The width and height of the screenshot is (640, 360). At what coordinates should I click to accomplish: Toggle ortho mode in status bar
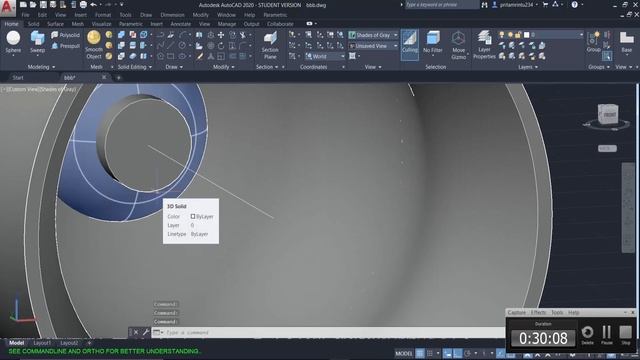click(458, 353)
